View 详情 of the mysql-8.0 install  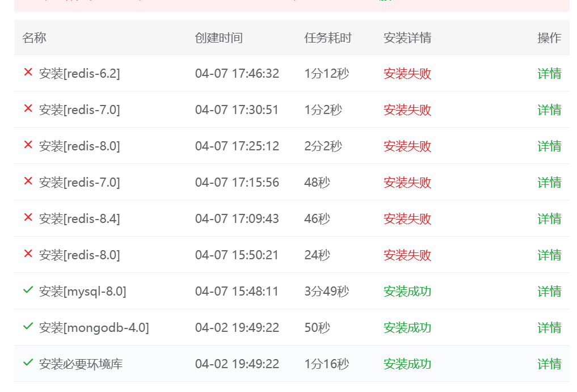549,291
